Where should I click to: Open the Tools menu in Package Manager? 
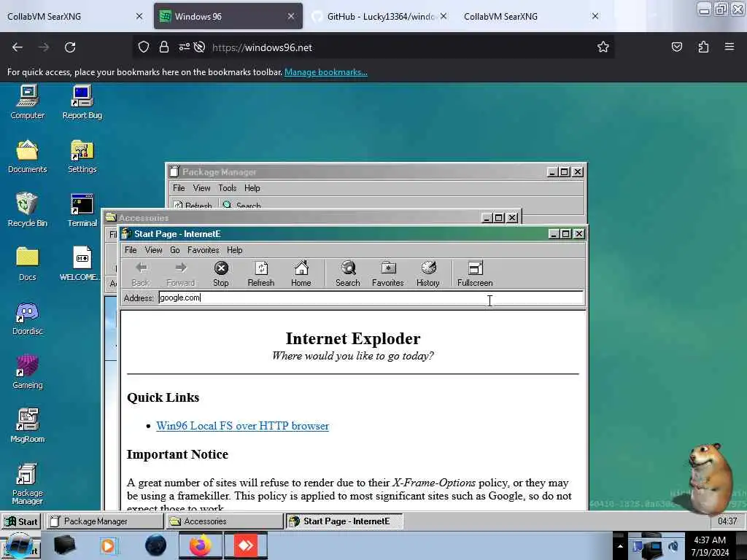(x=228, y=188)
